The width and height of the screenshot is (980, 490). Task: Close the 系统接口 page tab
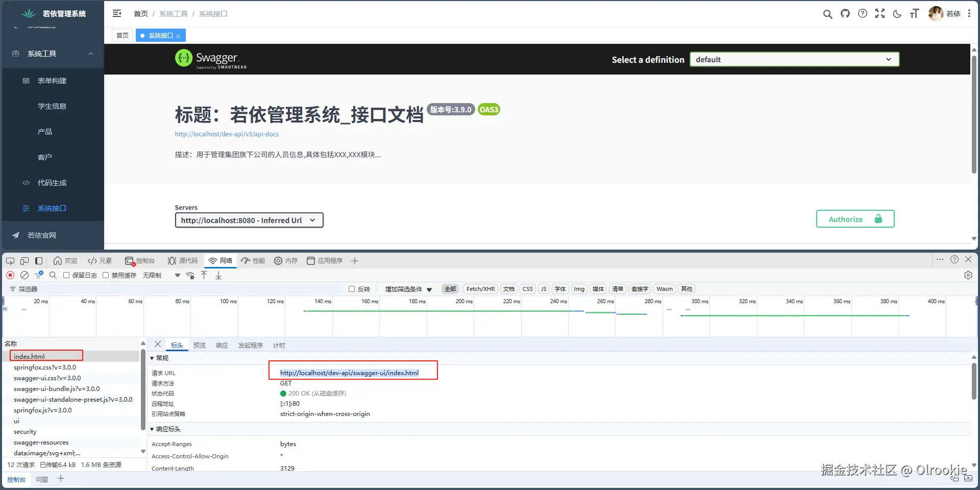point(178,36)
